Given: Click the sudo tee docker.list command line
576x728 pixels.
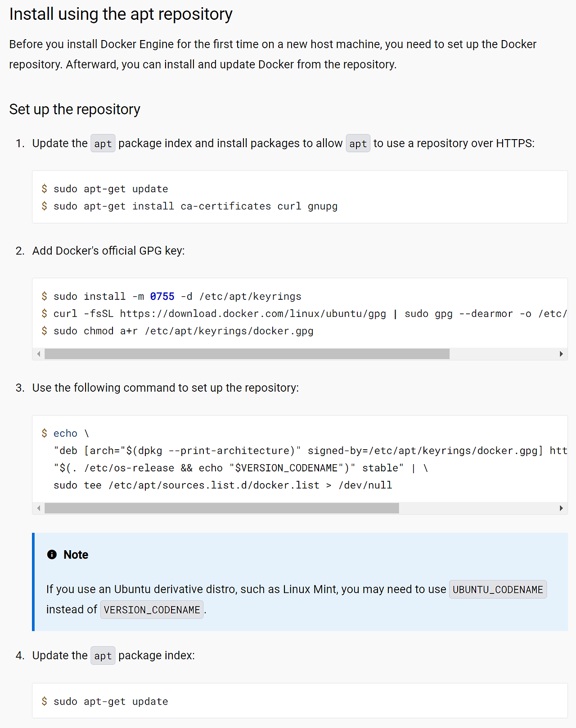Looking at the screenshot, I should [223, 485].
